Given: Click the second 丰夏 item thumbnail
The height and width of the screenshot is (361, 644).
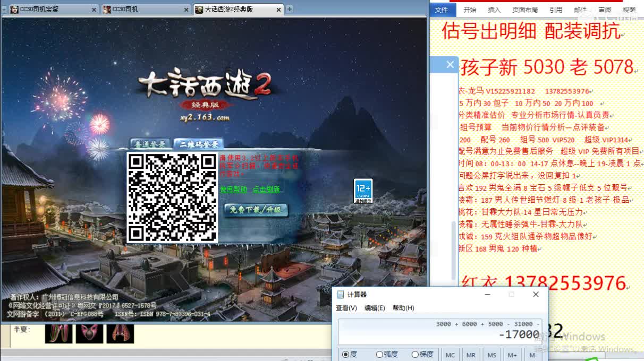Looking at the screenshot, I should [x=89, y=333].
